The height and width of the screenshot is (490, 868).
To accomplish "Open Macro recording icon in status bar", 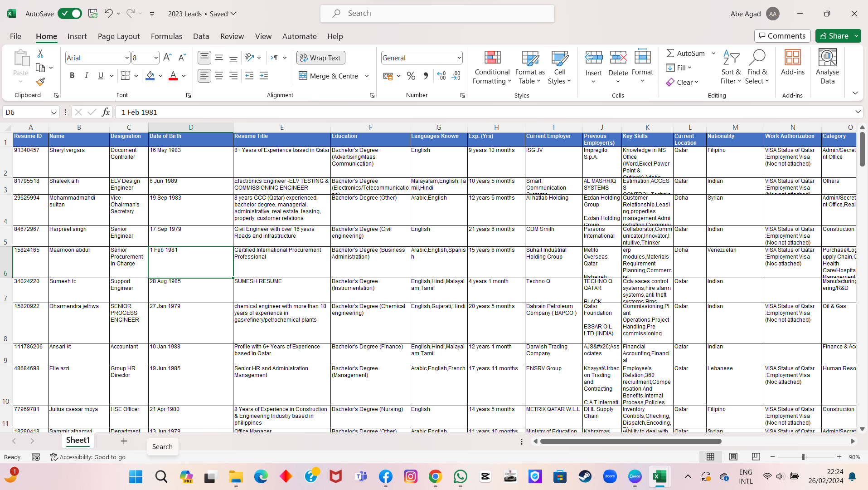I will (x=36, y=457).
